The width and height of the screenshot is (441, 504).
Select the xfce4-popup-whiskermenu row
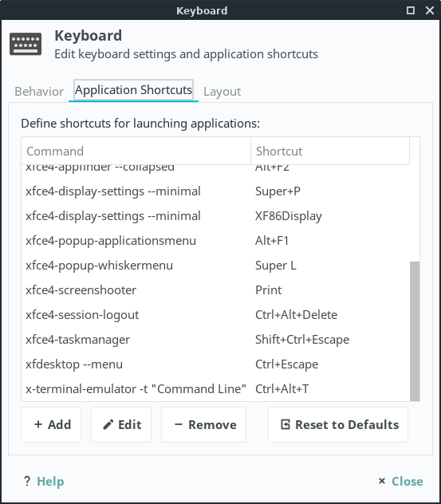pos(215,266)
